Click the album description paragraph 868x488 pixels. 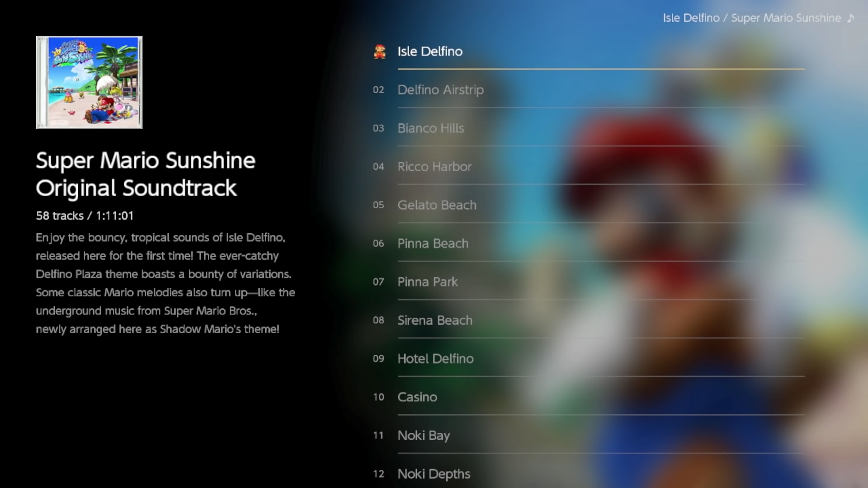click(x=165, y=283)
